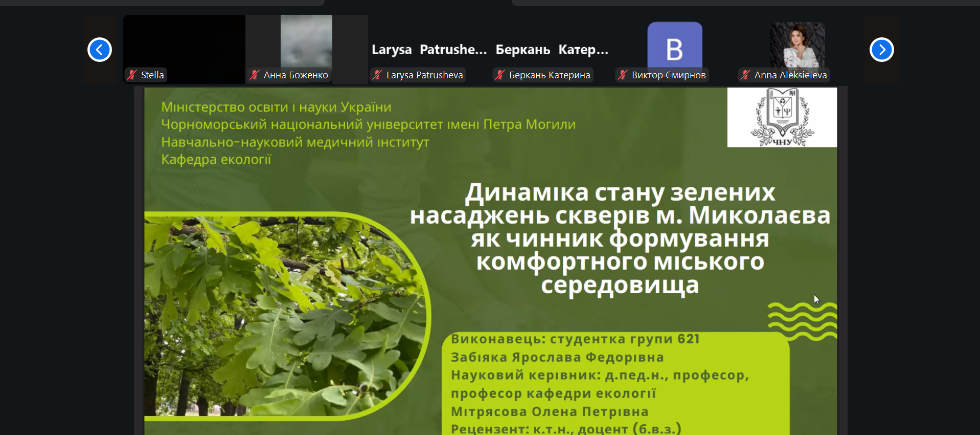
Task: Click the muted mic icon for Беркань Катерина
Action: [x=500, y=75]
